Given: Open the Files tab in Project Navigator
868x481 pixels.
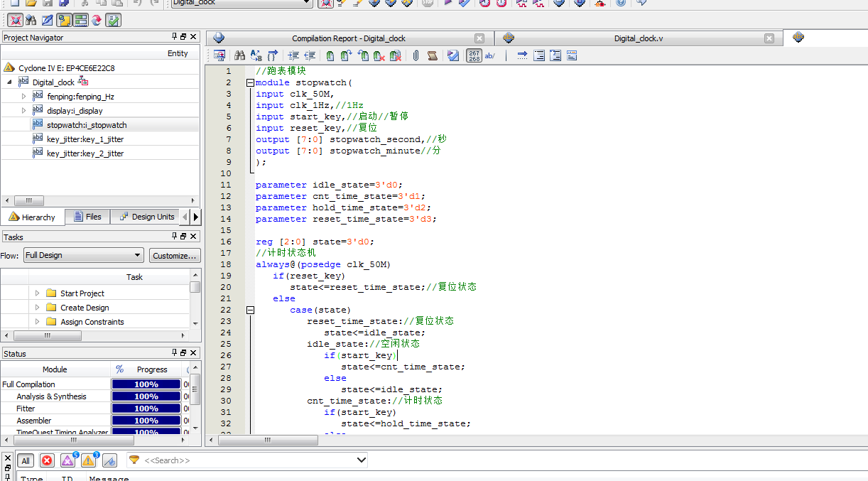Looking at the screenshot, I should (87, 217).
